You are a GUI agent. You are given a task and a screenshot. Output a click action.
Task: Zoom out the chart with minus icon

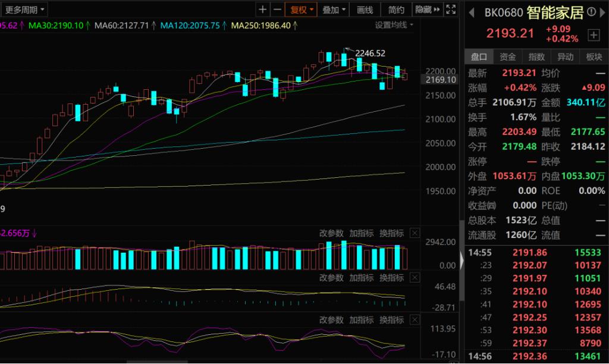[x=277, y=10]
